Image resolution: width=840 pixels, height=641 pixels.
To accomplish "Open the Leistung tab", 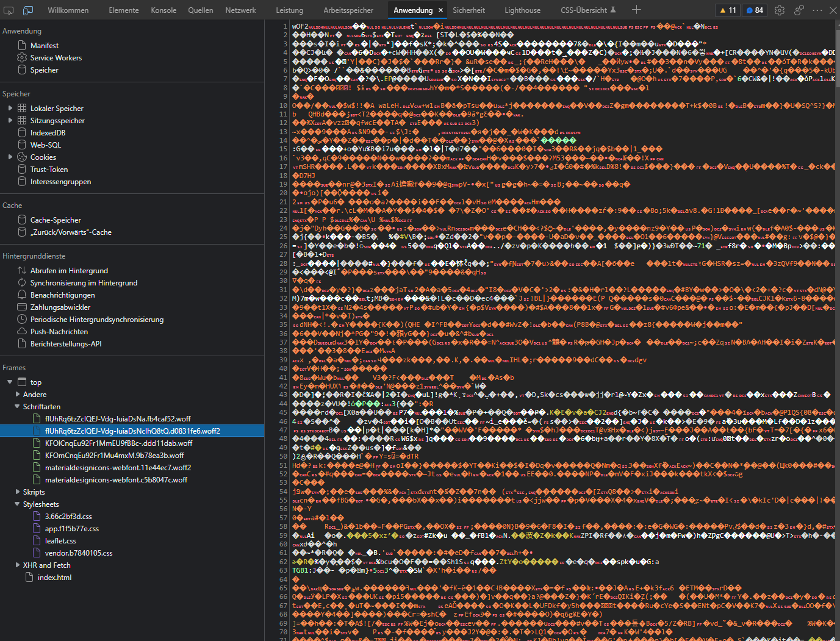I will (290, 10).
